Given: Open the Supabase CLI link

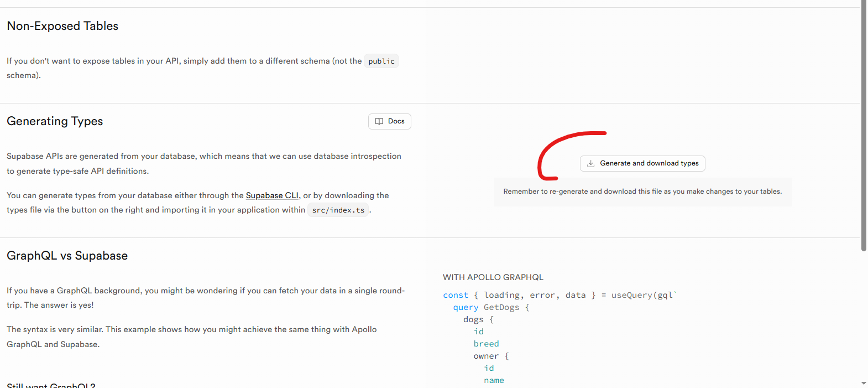Looking at the screenshot, I should pos(272,195).
